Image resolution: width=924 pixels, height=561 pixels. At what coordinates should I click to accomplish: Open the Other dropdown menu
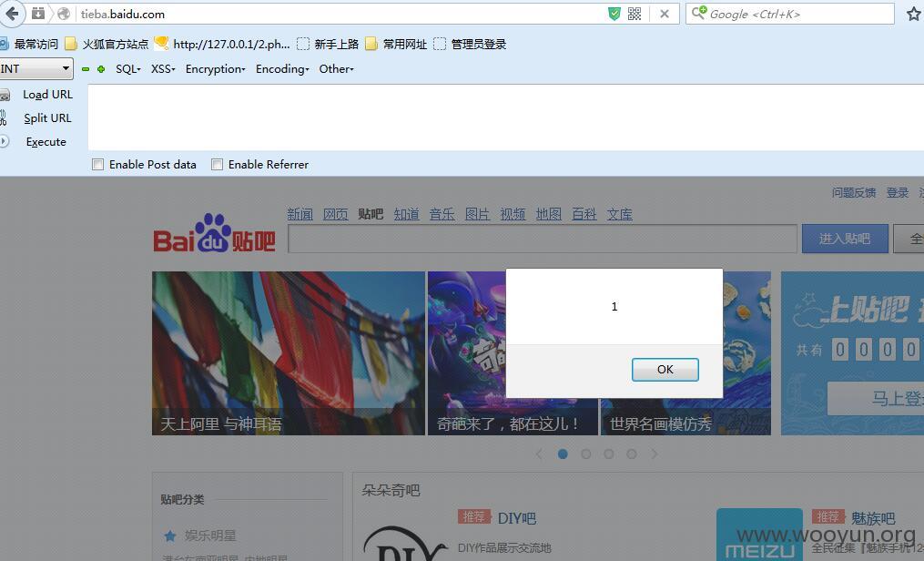point(337,69)
